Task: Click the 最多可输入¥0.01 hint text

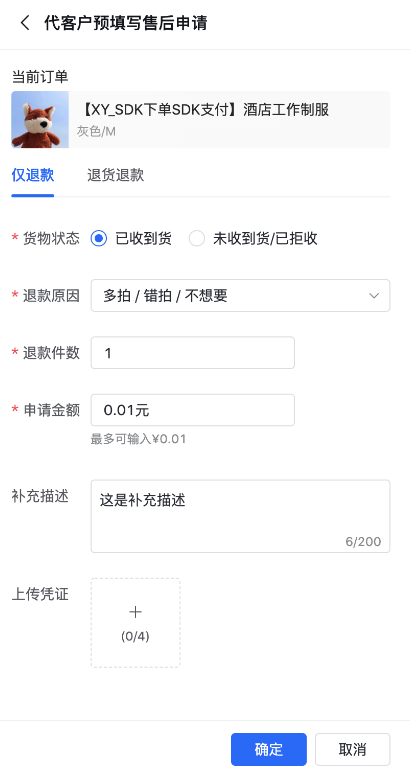Action: pos(138,439)
